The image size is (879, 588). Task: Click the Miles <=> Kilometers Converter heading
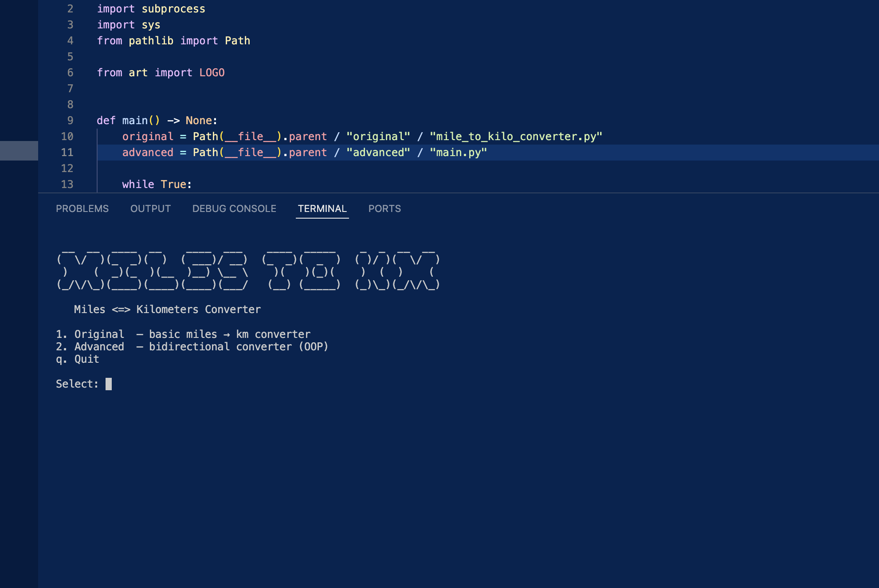pos(167,310)
